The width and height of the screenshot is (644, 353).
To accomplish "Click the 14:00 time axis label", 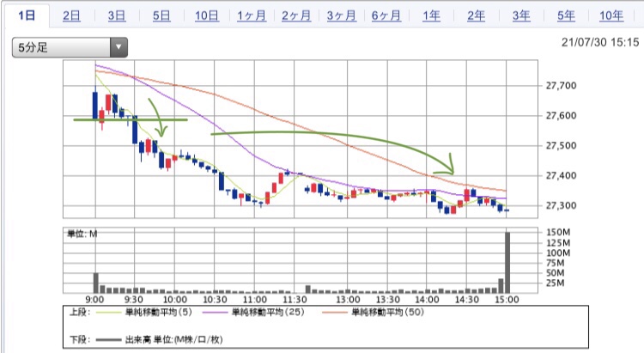I will (427, 300).
